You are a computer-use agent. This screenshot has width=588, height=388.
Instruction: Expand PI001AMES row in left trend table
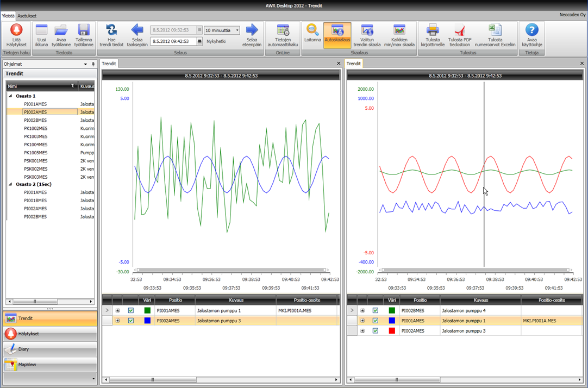pyautogui.click(x=117, y=310)
